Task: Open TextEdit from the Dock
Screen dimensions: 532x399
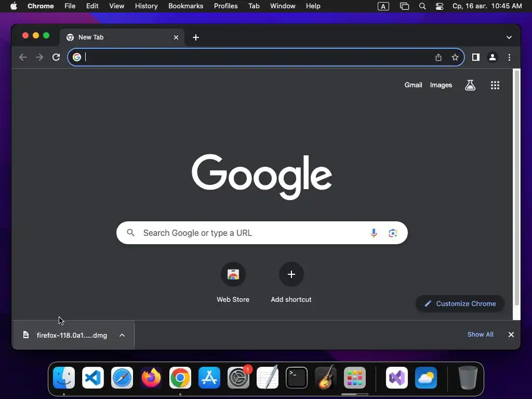Action: (x=268, y=378)
